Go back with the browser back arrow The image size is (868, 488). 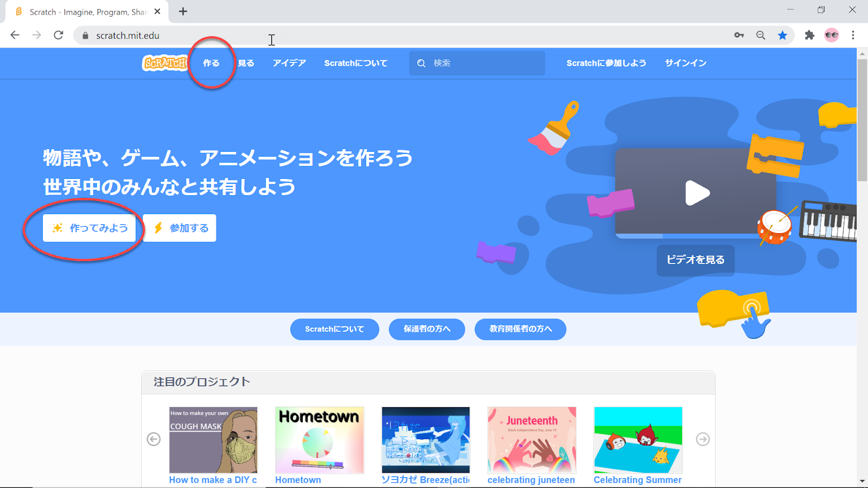click(x=15, y=35)
